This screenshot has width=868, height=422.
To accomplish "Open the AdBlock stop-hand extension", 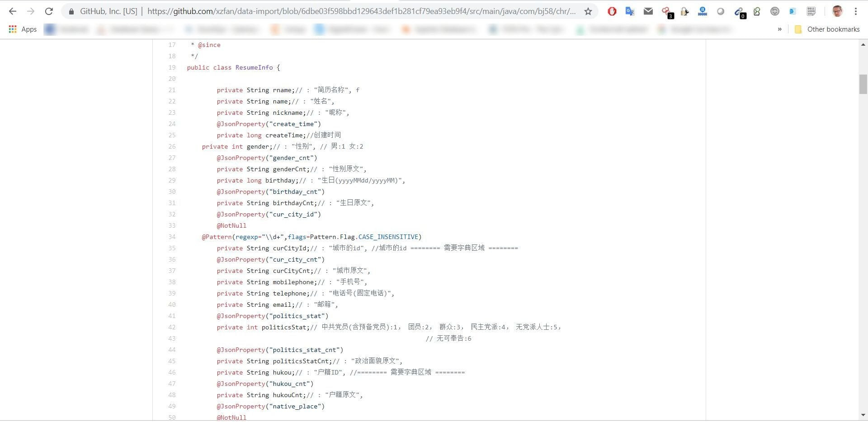I will click(612, 11).
